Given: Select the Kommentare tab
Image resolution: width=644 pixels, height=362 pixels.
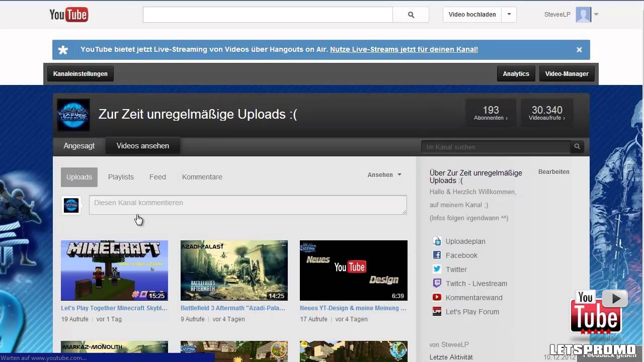Looking at the screenshot, I should 202,177.
